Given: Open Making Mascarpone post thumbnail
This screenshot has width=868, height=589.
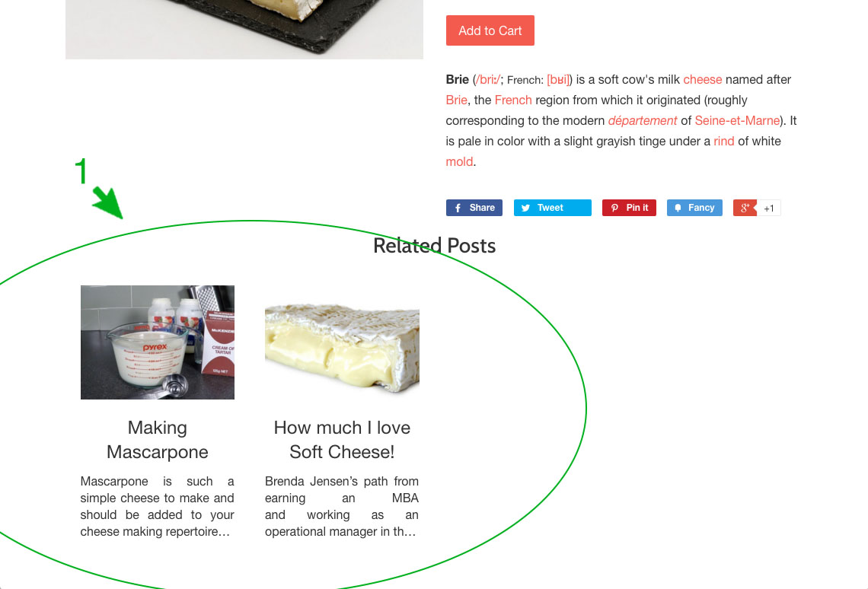Looking at the screenshot, I should 157,342.
